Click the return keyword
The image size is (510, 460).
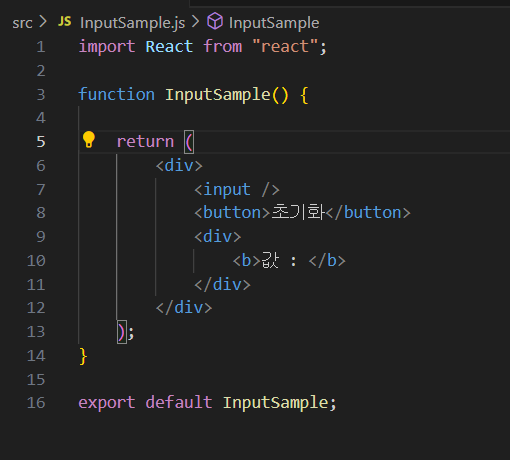[145, 142]
